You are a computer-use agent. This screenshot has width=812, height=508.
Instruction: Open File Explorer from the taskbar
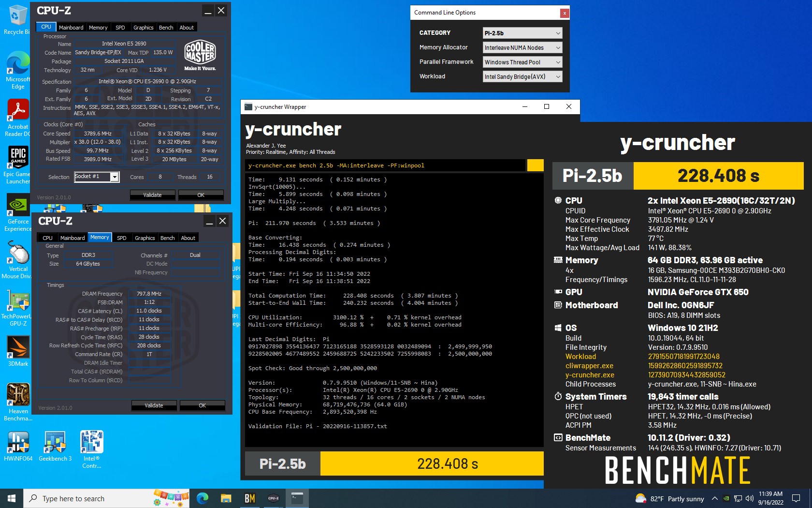[226, 498]
